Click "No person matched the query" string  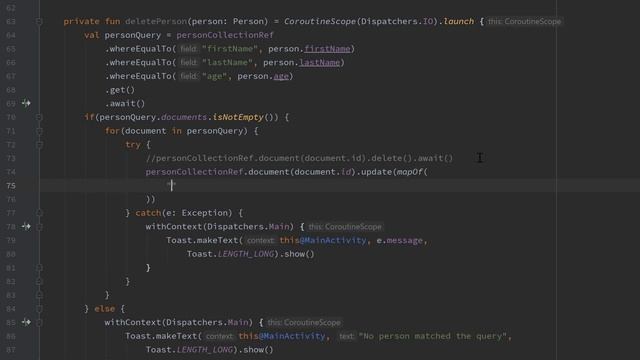point(433,336)
